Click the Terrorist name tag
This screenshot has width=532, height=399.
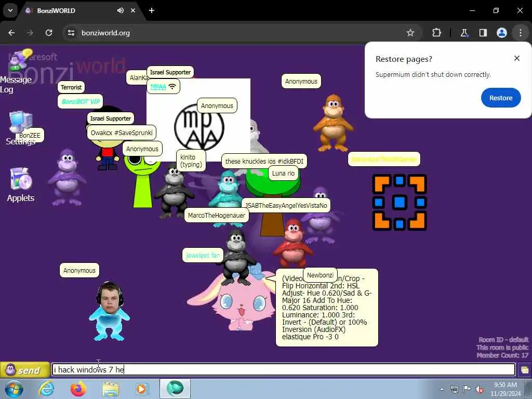click(71, 87)
